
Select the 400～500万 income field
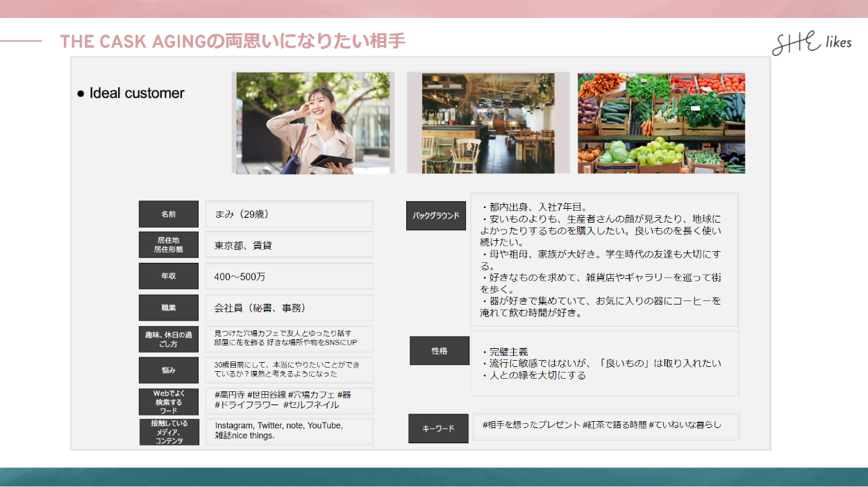click(x=290, y=276)
